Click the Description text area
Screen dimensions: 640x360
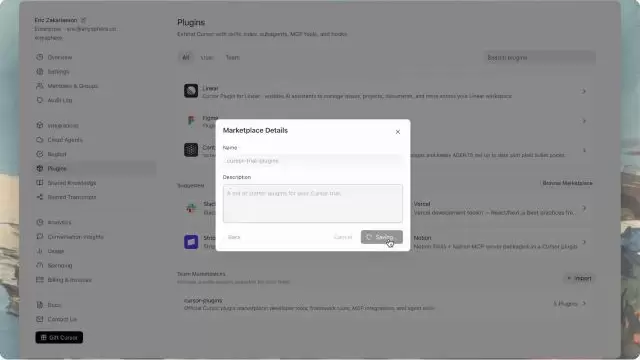coord(313,203)
